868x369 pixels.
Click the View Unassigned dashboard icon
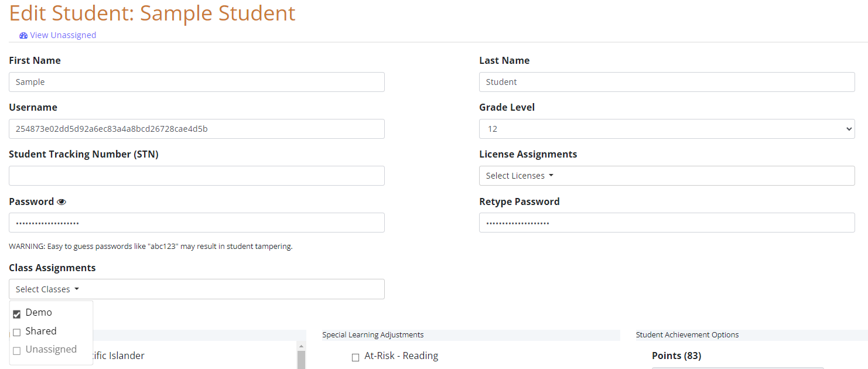pyautogui.click(x=23, y=35)
